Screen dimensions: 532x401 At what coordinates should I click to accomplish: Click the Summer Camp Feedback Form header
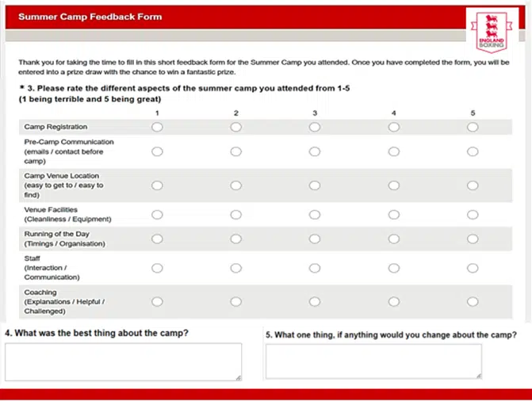coord(90,17)
